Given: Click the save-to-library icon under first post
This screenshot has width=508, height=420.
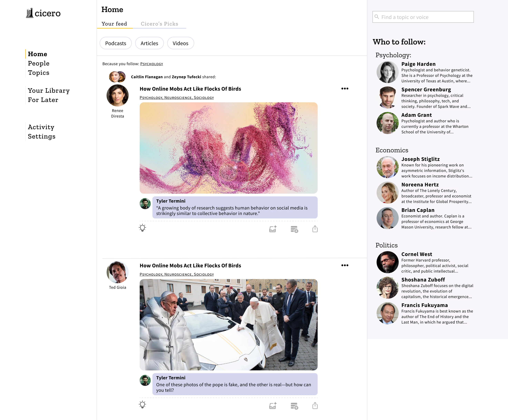Looking at the screenshot, I should pos(273,229).
